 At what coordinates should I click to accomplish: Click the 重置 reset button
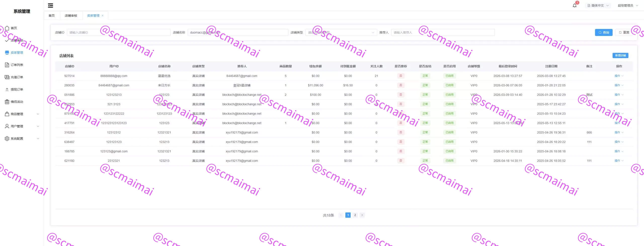coord(624,32)
